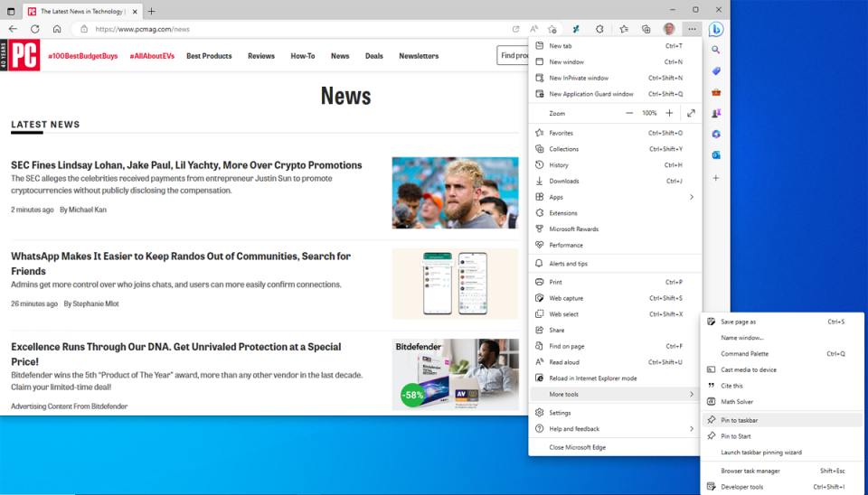
Task: Open sidebar Microsoft 365 icon
Action: (716, 135)
